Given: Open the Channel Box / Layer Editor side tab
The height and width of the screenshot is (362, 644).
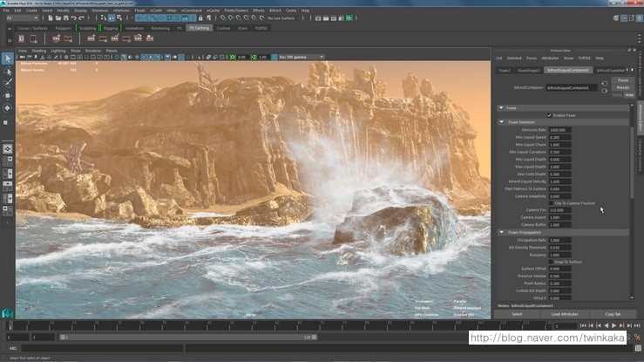Looking at the screenshot, I should [640, 74].
